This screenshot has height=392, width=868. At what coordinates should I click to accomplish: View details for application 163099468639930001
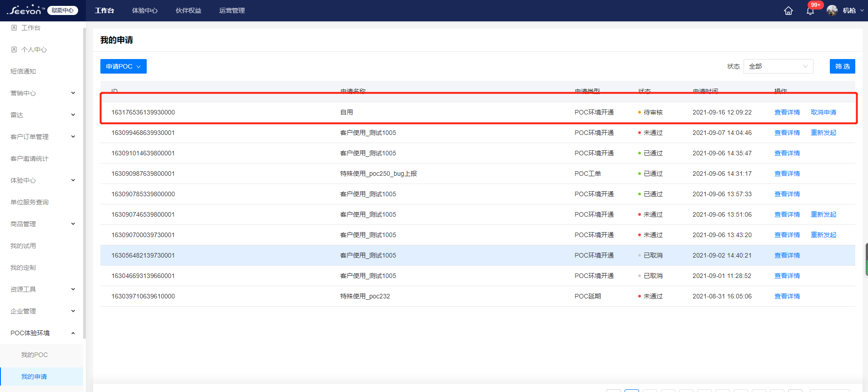pos(787,133)
